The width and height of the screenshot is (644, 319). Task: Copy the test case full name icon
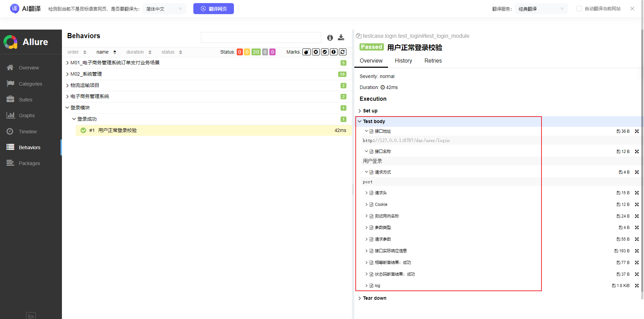[358, 36]
